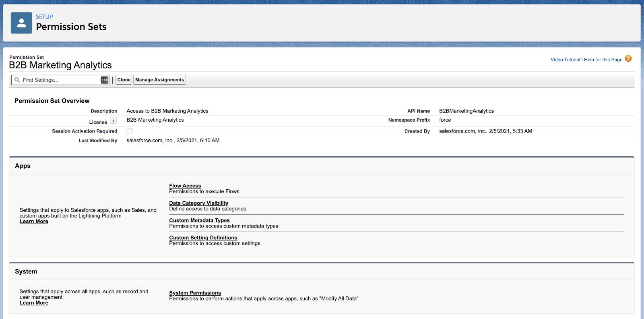644x319 pixels.
Task: Select the API Name value B2BMarketingAnalytics
Action: click(x=466, y=111)
